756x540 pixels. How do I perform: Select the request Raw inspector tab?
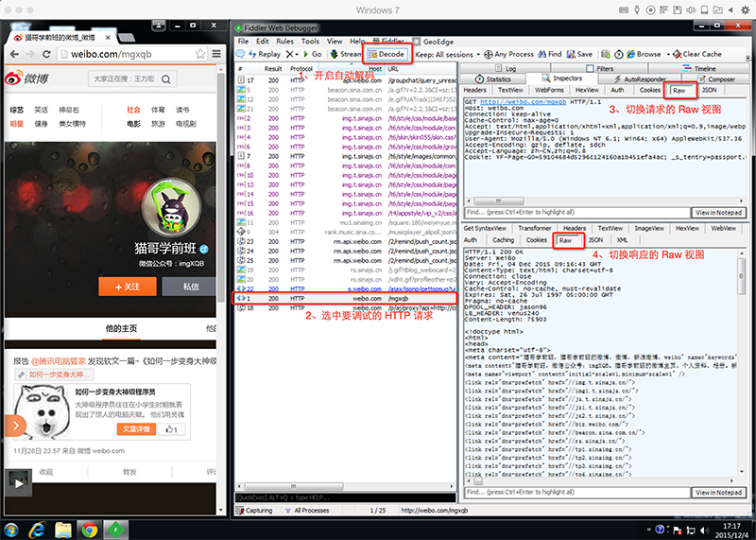point(679,90)
